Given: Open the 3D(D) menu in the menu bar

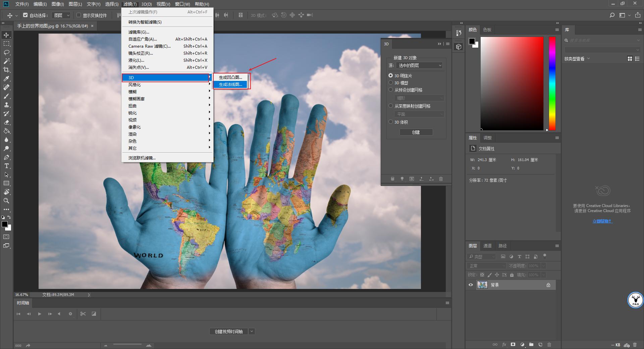Looking at the screenshot, I should pos(146,4).
